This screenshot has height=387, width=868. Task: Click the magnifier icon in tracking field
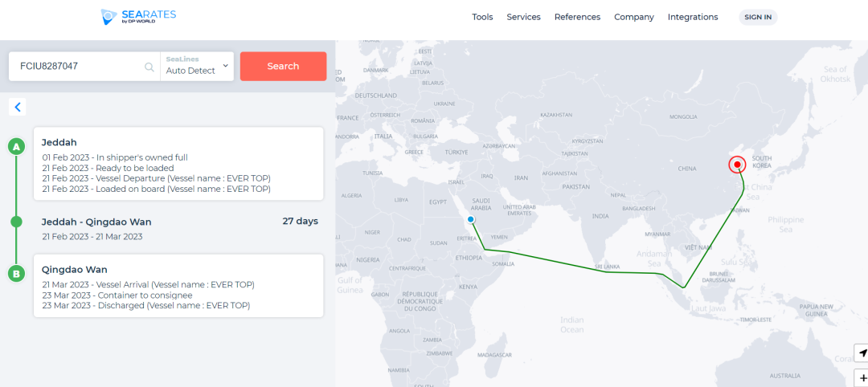tap(149, 67)
